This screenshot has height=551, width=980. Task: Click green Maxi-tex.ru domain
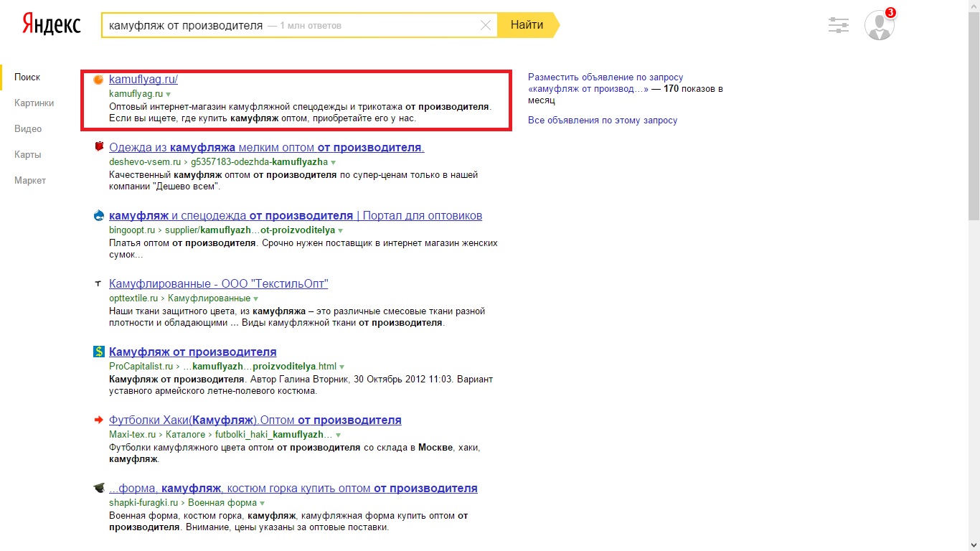133,435
